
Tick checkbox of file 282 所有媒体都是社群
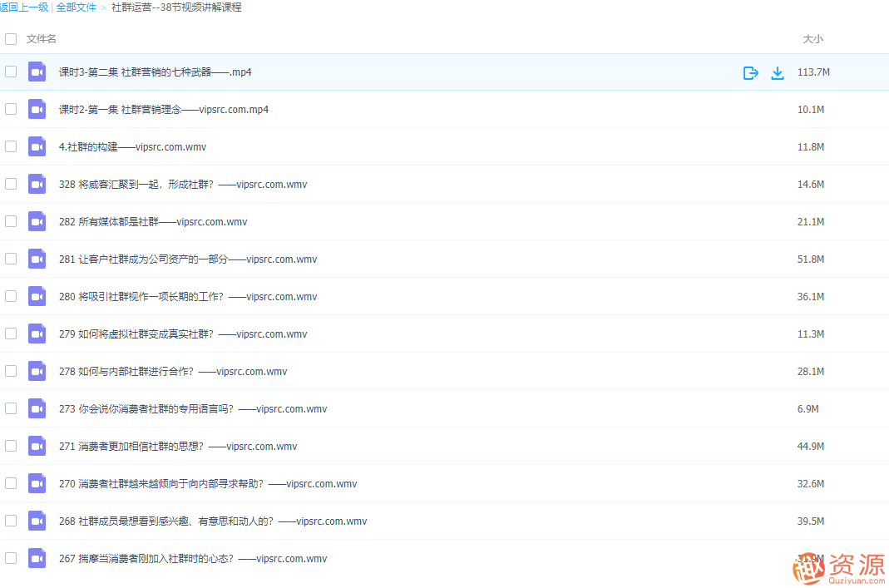[x=11, y=221]
